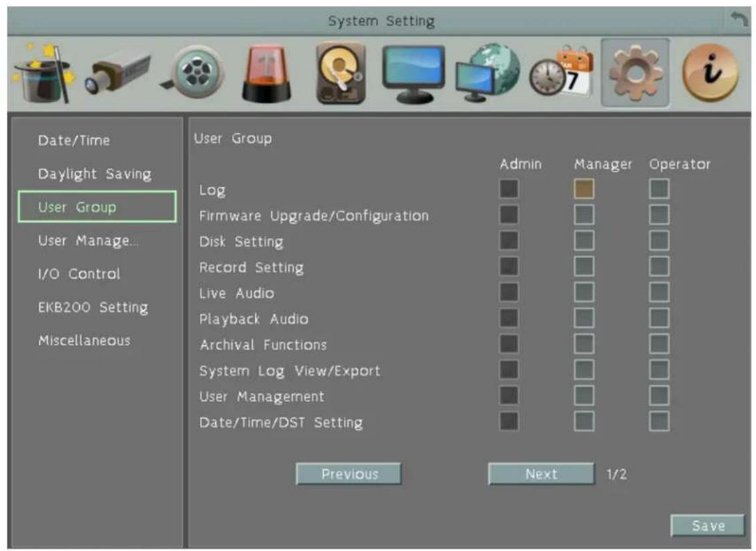The width and height of the screenshot is (756, 551).
Task: Click the System Log View/Export label
Action: (290, 370)
